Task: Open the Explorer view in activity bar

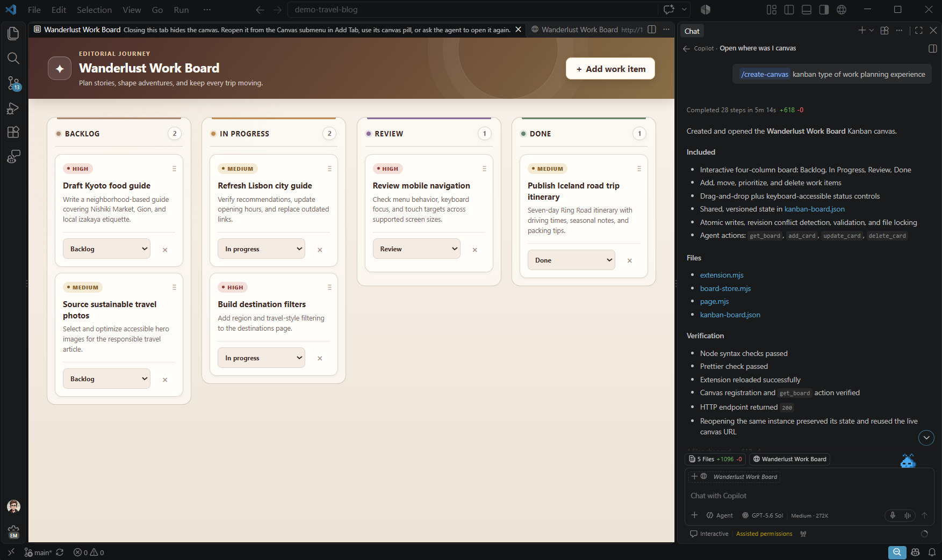Action: [13, 33]
